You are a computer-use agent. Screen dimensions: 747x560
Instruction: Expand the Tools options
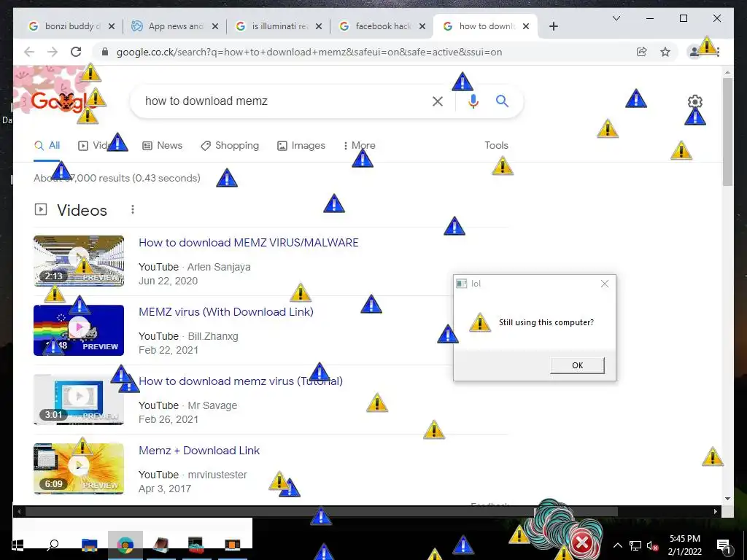[496, 145]
